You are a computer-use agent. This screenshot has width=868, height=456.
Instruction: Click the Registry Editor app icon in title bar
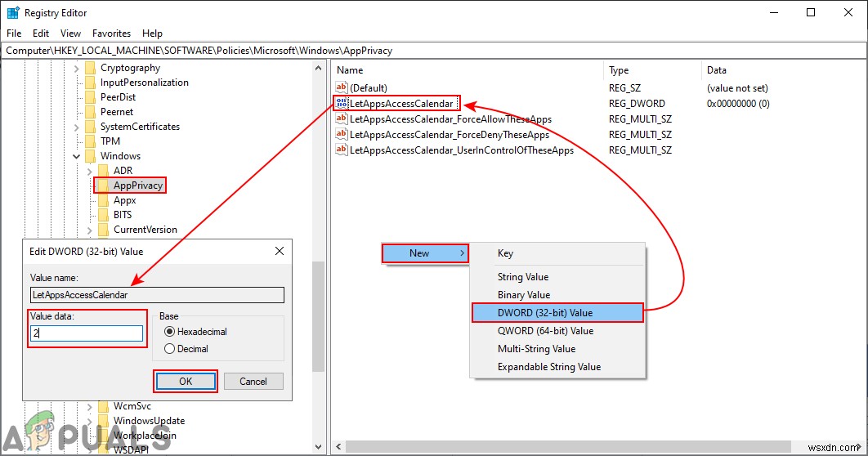pos(13,13)
